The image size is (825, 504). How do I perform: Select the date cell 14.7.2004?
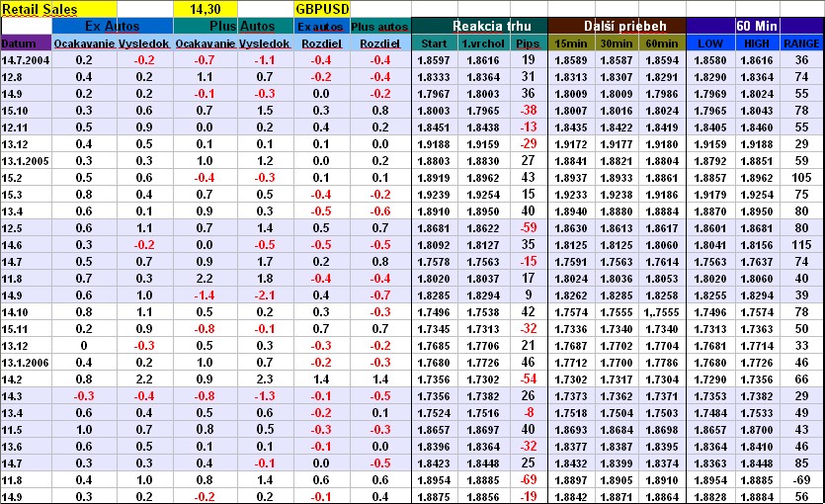[x=26, y=60]
